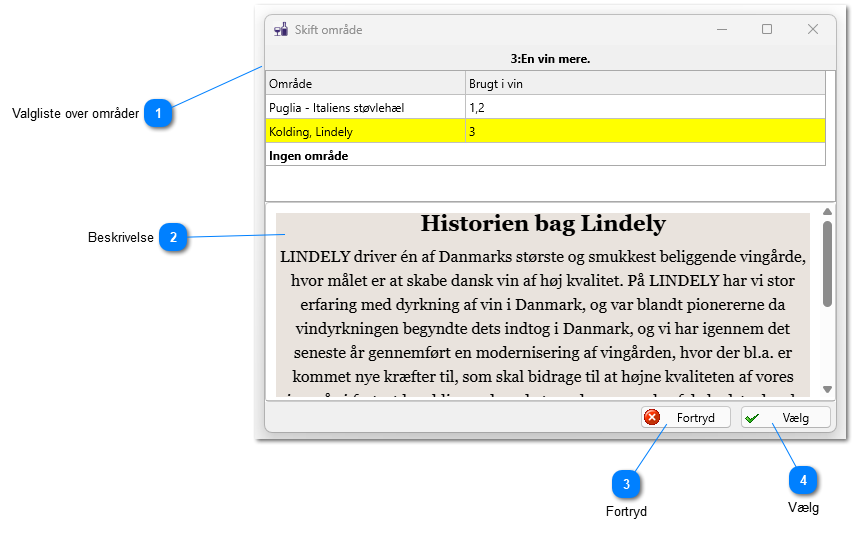Close the Skift område window

pos(812,29)
